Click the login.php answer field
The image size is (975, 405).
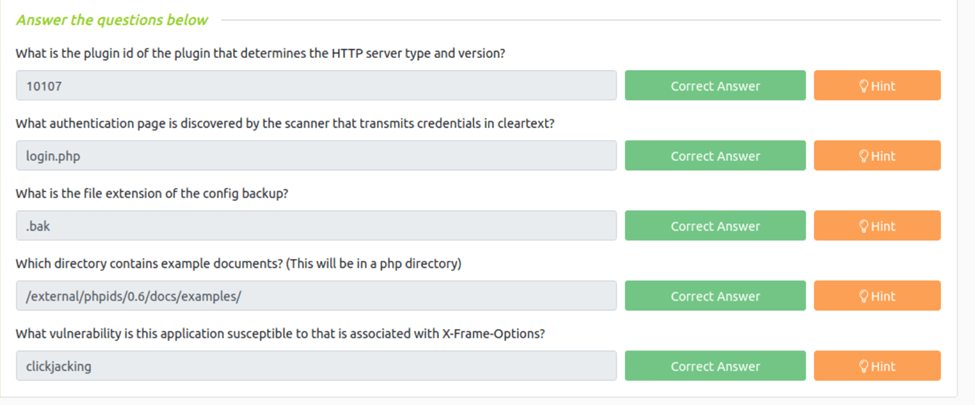316,156
